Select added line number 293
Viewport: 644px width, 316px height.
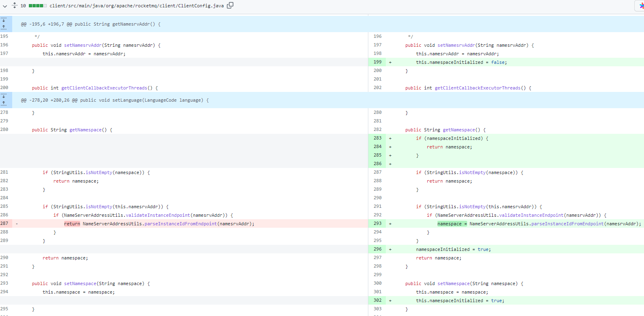(x=378, y=224)
